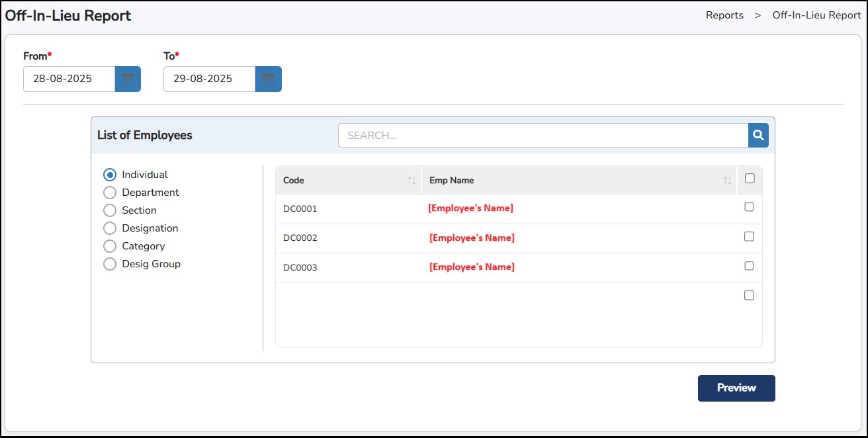Choose the Desig Group radio option
This screenshot has width=868, height=438.
[x=110, y=264]
